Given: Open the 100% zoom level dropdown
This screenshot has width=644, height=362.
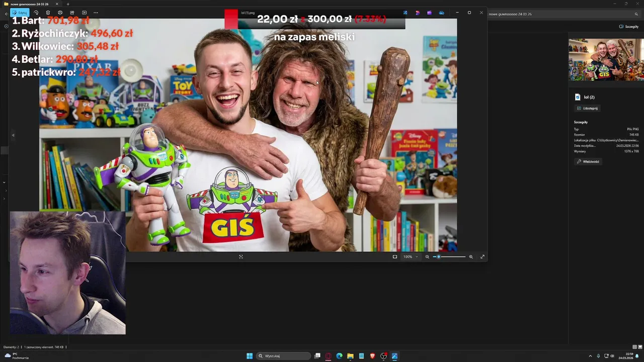Looking at the screenshot, I should tap(411, 256).
